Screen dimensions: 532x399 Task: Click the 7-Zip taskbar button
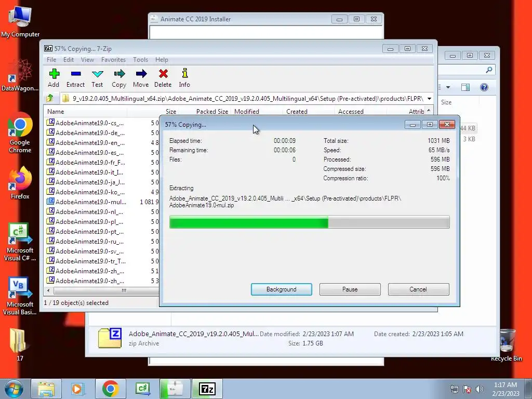[x=207, y=389]
